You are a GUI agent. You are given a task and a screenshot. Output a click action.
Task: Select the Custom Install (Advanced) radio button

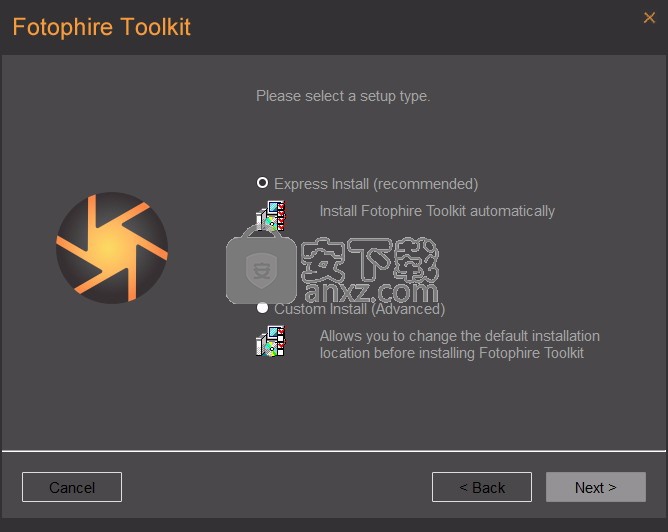[262, 308]
